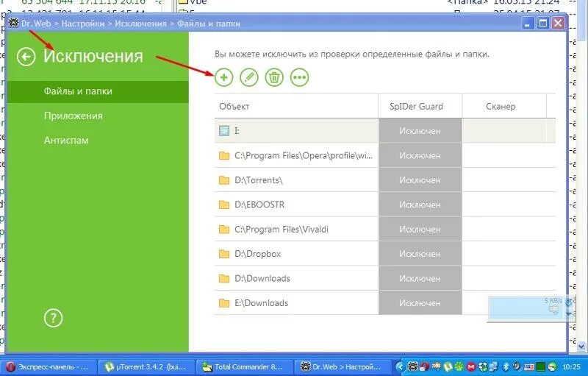Click the Dr.Web > Настрой... taskbar button
Image resolution: width=588 pixels, height=376 pixels.
(x=343, y=366)
